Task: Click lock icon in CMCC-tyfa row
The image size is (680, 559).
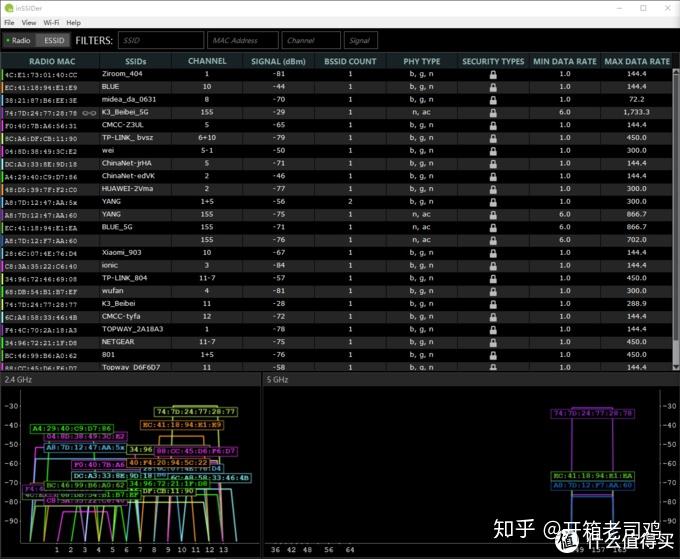Action: point(493,317)
